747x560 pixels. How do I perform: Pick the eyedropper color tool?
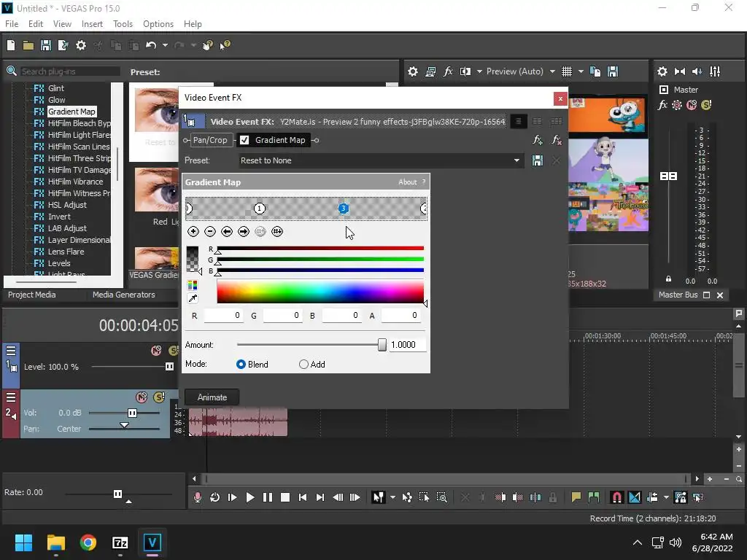coord(193,298)
